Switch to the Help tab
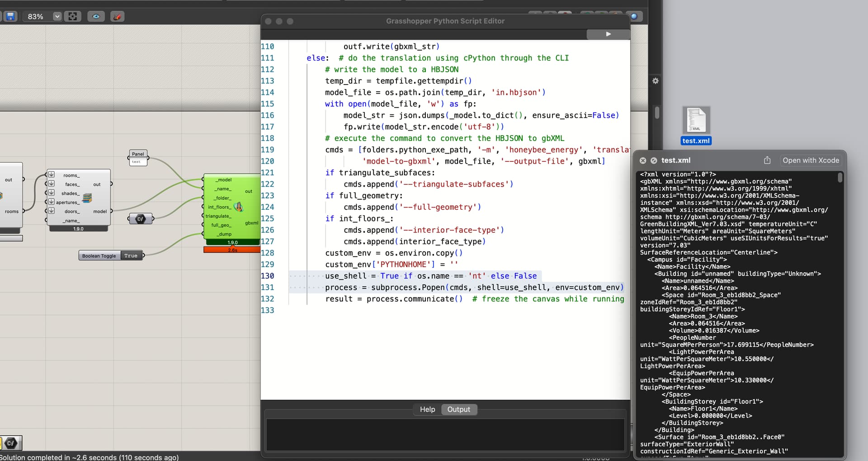The image size is (868, 461). coord(427,409)
